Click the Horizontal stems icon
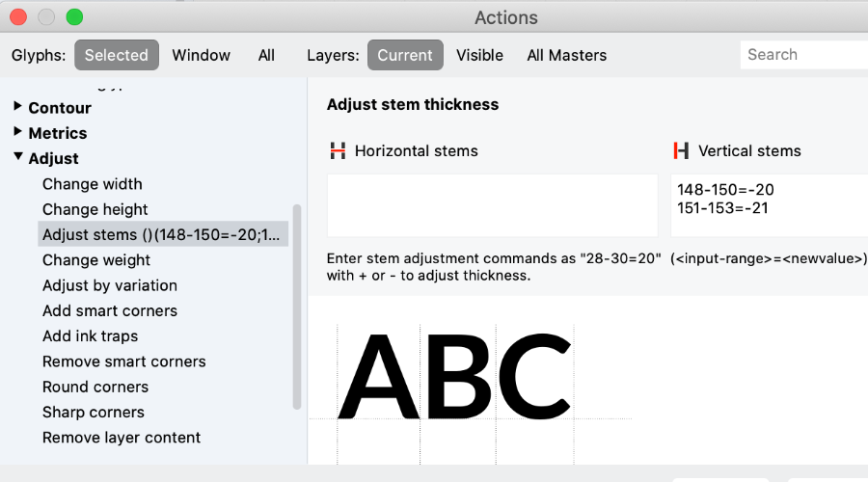This screenshot has width=868, height=482. pos(338,150)
